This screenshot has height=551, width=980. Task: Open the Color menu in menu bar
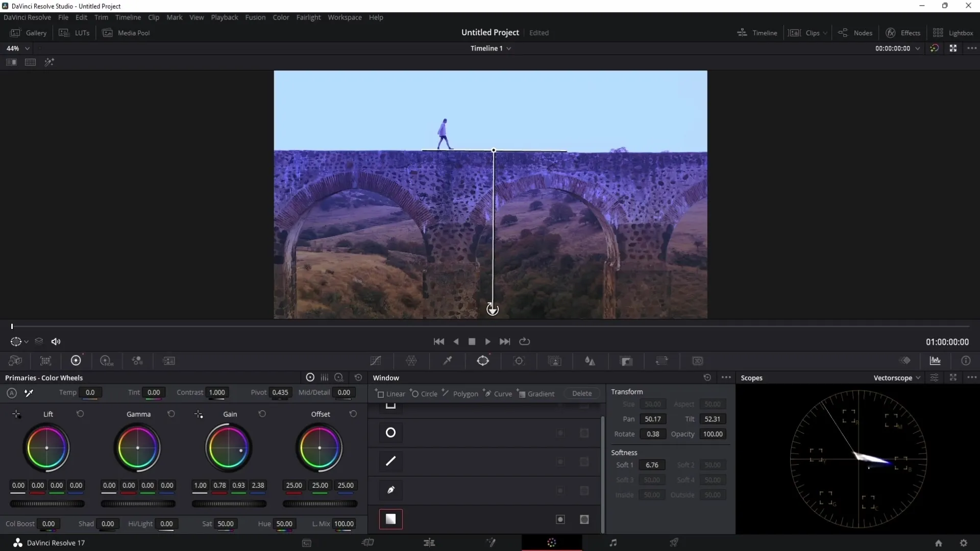pos(281,17)
